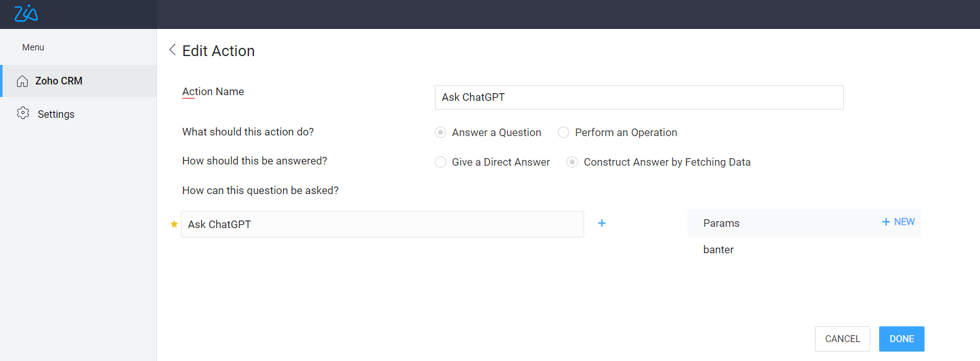Add another question with the plus icon
The height and width of the screenshot is (361, 980).
[602, 223]
